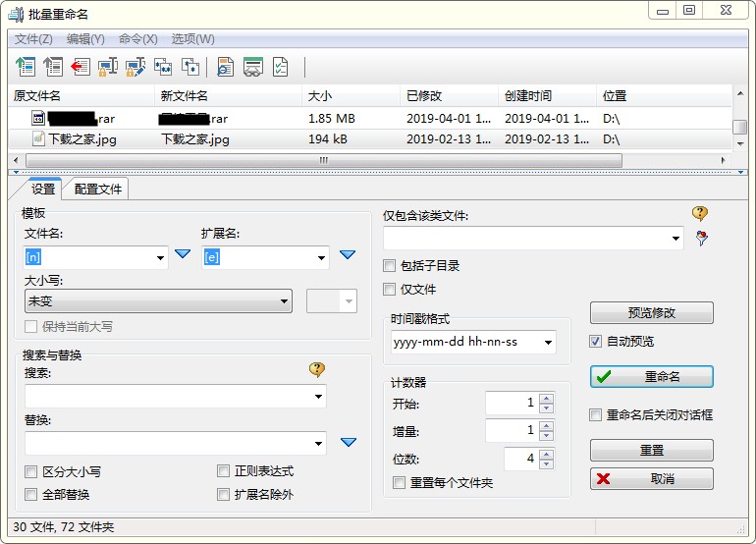Image resolution: width=756 pixels, height=544 pixels.
Task: Click the 重命名 button
Action: (x=651, y=377)
